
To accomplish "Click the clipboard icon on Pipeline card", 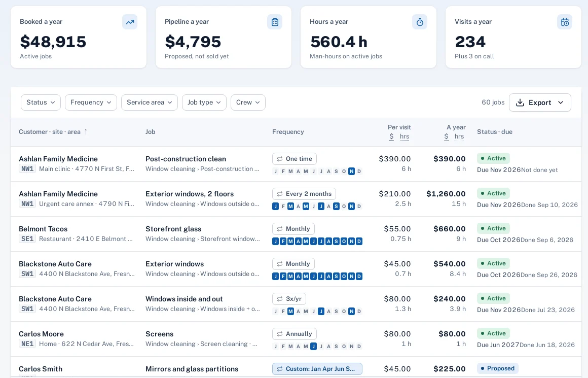I will point(275,22).
